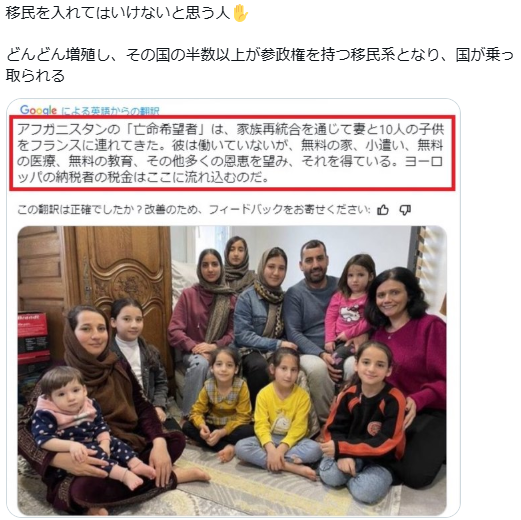521x520 pixels.
Task: Click the thumbs up feedback icon
Action: pos(383,210)
